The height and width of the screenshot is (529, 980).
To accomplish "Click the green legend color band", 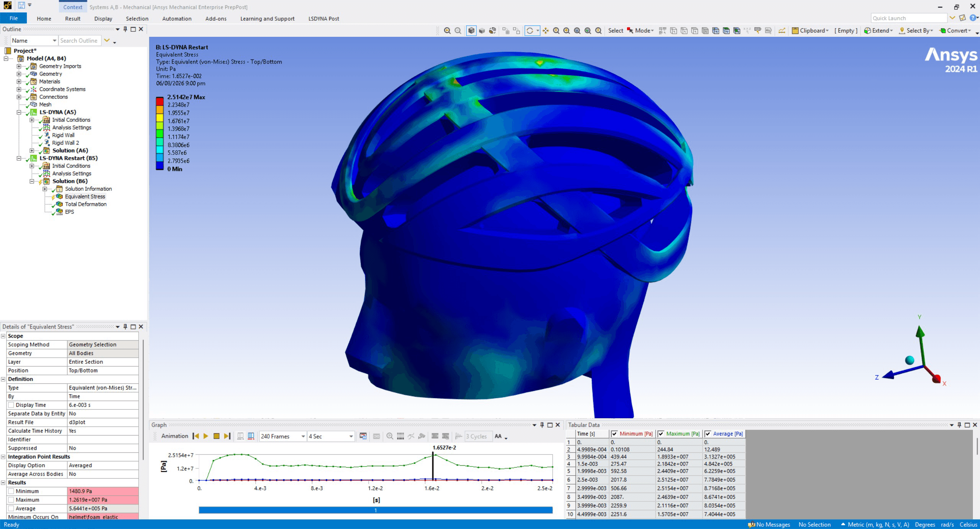I will [x=160, y=133].
